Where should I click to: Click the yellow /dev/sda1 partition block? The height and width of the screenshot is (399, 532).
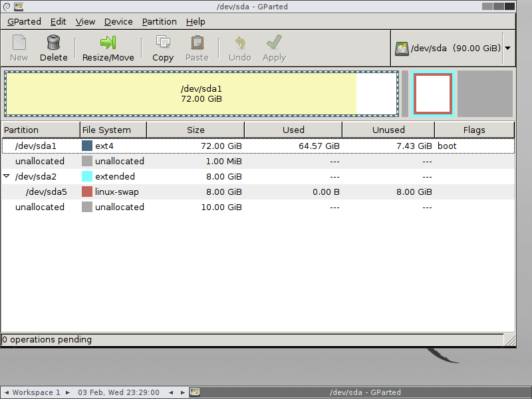[199, 93]
